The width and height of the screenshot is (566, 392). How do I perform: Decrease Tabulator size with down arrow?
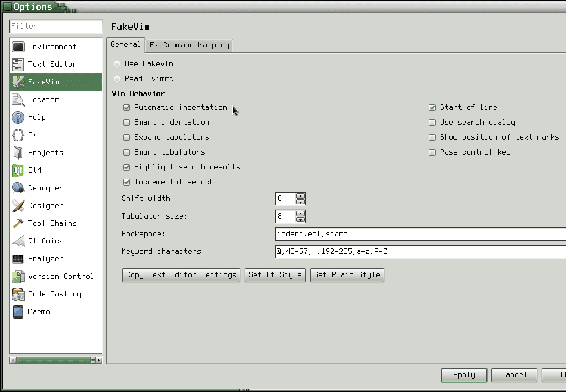click(300, 219)
